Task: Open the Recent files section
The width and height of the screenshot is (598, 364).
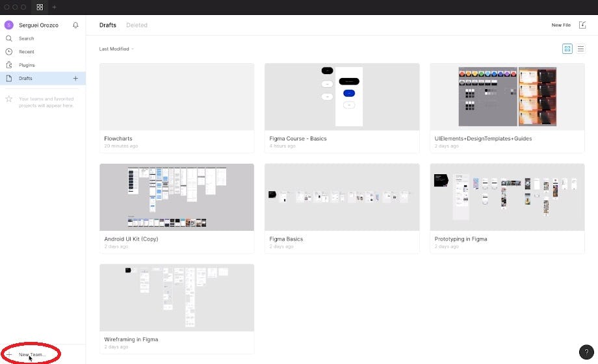Action: [x=26, y=51]
